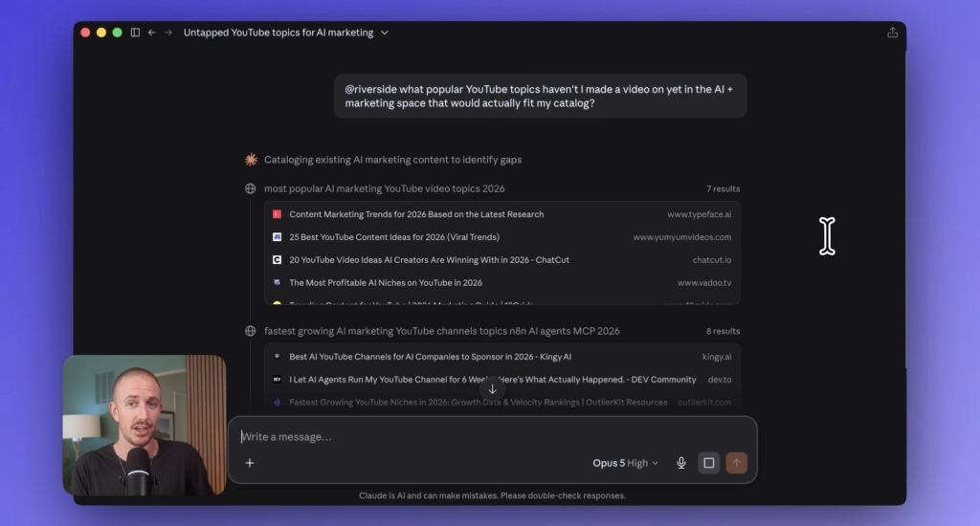Click the kingy.ai domain label

coord(716,357)
